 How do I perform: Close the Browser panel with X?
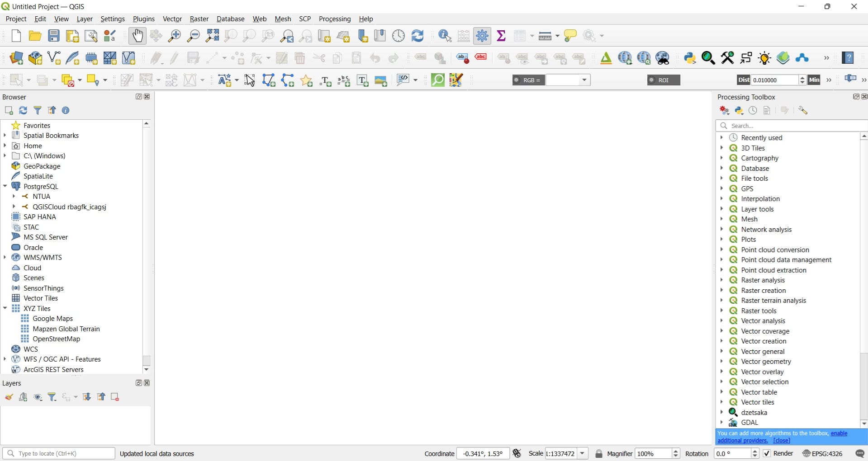click(147, 97)
